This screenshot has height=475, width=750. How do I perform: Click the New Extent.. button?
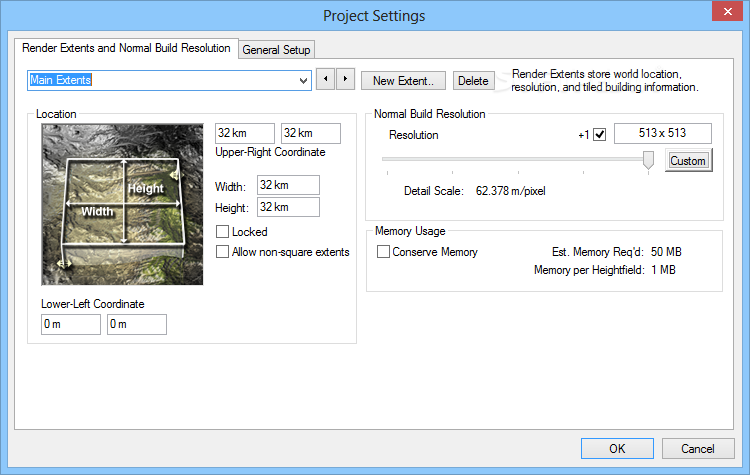click(x=403, y=81)
